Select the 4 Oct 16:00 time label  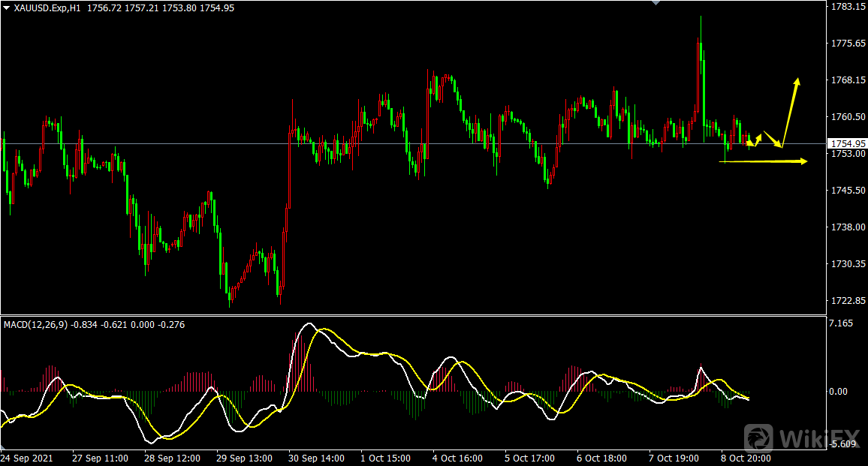(x=458, y=458)
